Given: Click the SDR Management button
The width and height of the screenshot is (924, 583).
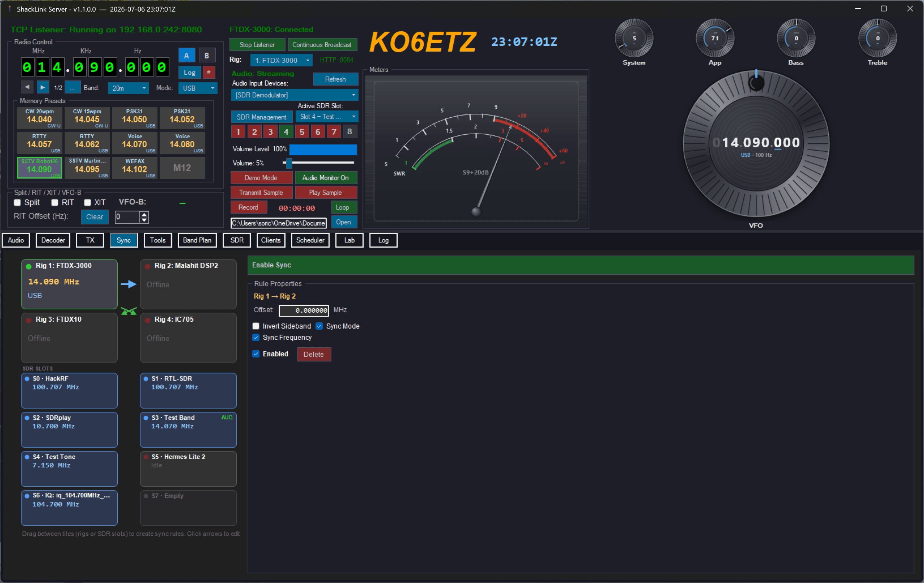Looking at the screenshot, I should (x=261, y=117).
